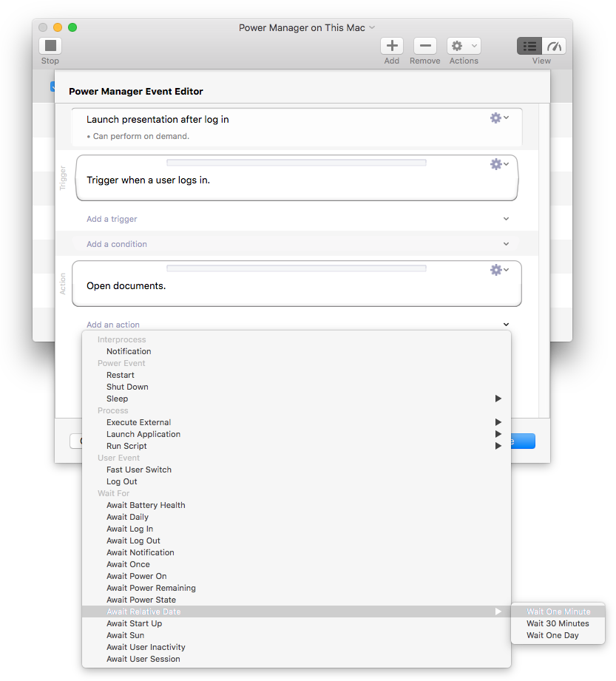Open the Execute External submenu
The width and height of the screenshot is (616, 681).
[x=297, y=422]
